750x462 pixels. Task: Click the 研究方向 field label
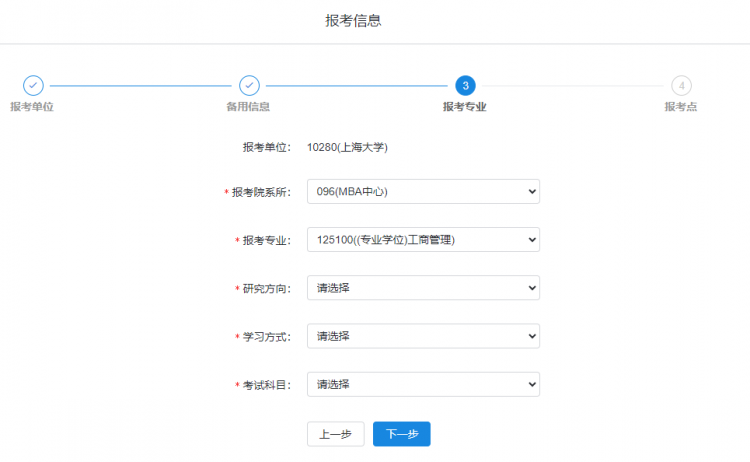pyautogui.click(x=266, y=289)
